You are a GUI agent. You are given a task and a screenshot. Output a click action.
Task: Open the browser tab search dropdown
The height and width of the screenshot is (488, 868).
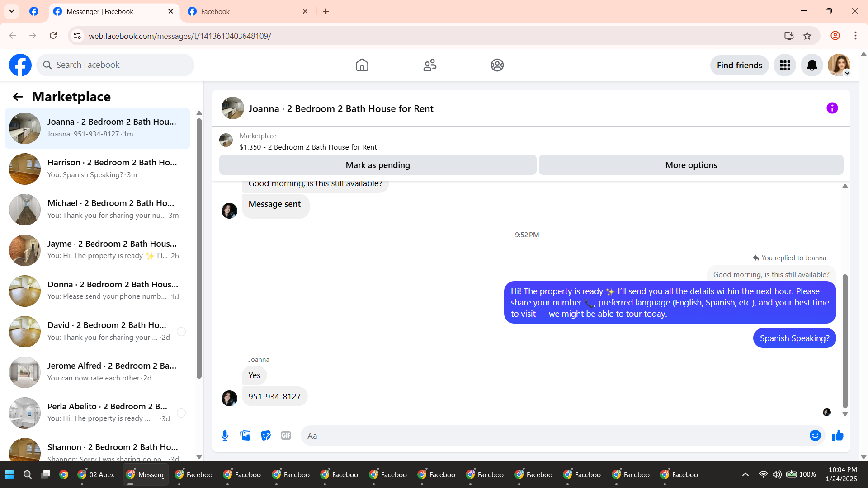click(x=12, y=11)
